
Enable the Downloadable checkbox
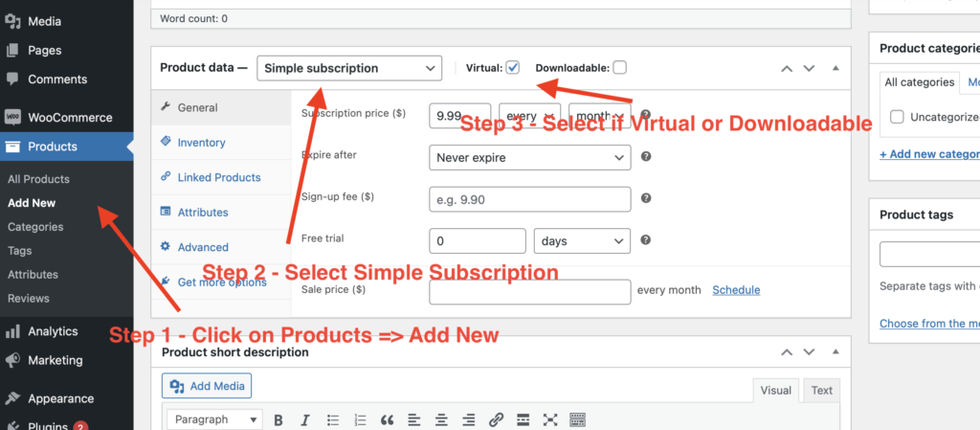tap(620, 67)
